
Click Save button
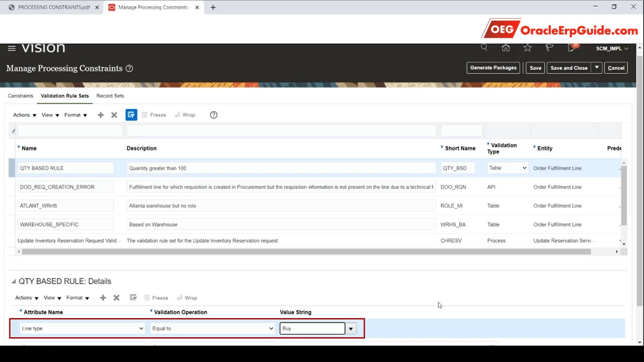coord(535,68)
